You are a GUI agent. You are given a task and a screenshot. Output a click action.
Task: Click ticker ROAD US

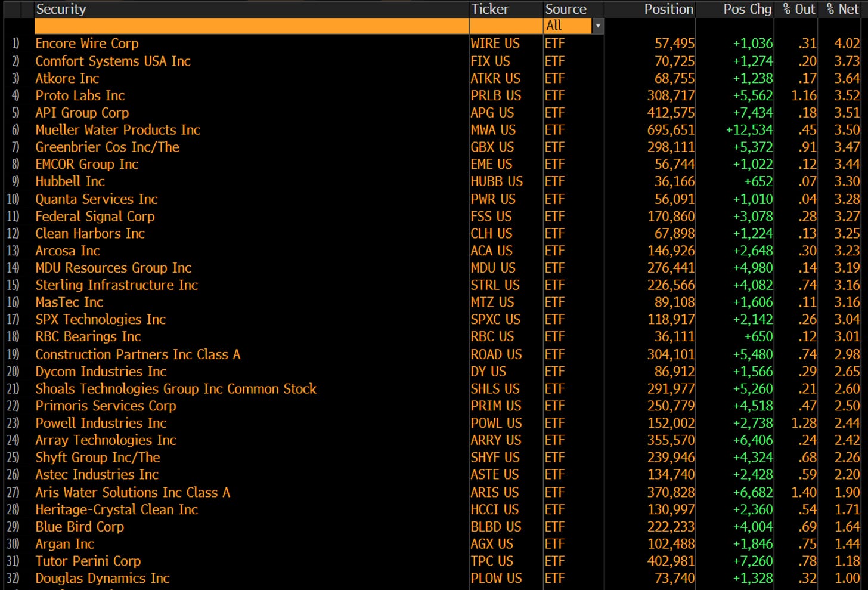[x=496, y=354]
